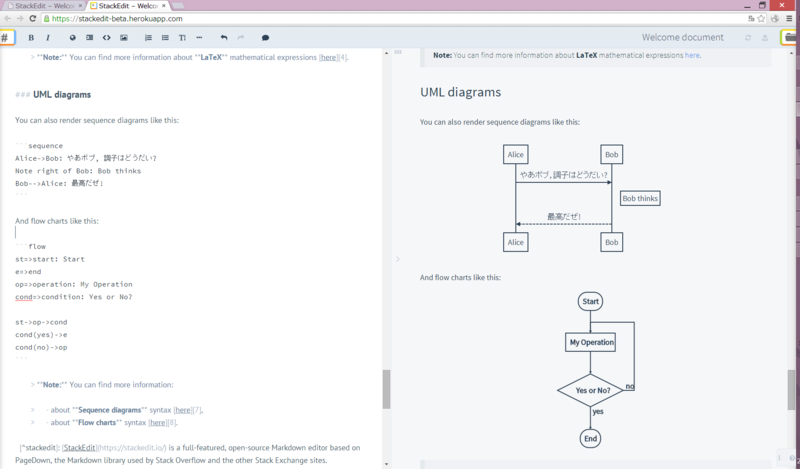800x469 pixels.
Task: Click the editor scrollbar down arrow
Action: 386,464
